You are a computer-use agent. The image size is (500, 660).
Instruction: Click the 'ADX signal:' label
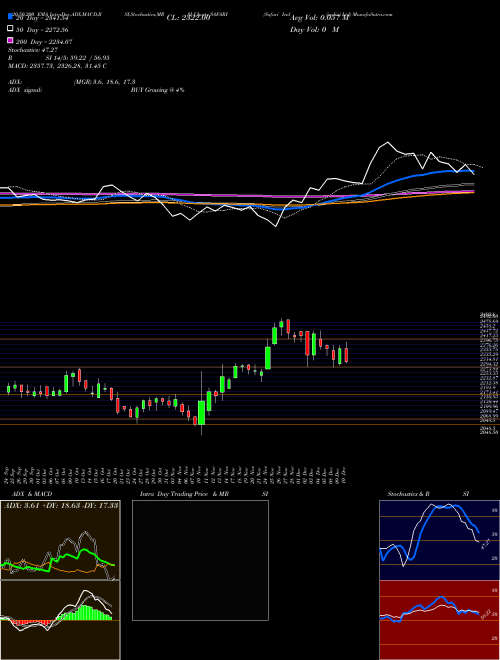tap(25, 90)
